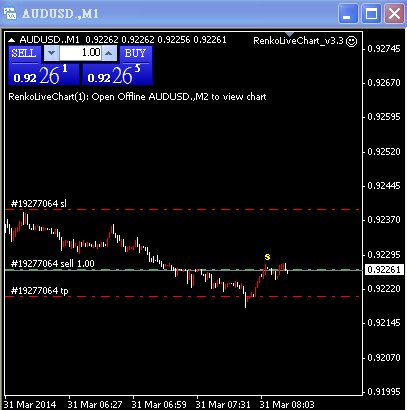Viewport: 407px width, 410px height.
Task: Click the SELL button
Action: pyautogui.click(x=24, y=54)
